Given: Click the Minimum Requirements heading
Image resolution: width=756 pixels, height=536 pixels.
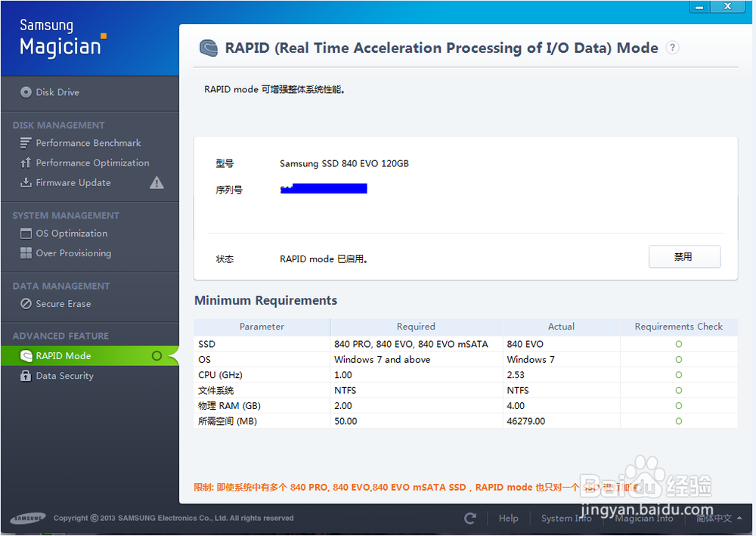Looking at the screenshot, I should pyautogui.click(x=265, y=300).
